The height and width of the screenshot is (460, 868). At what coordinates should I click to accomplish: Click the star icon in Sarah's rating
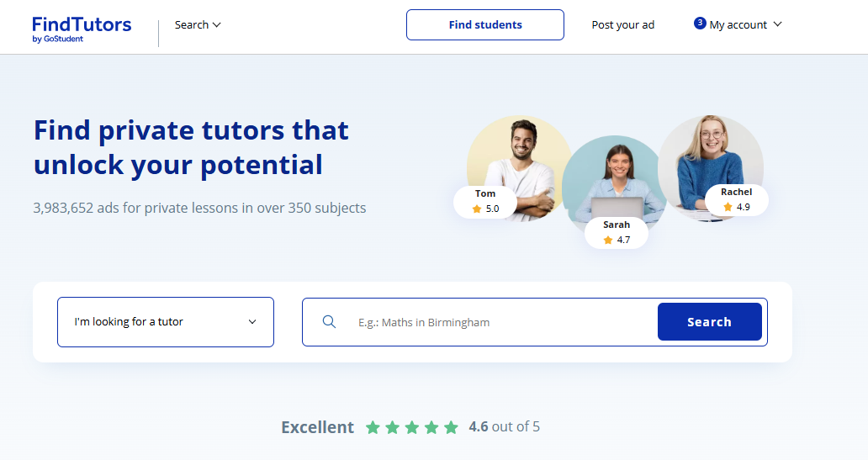pos(608,240)
